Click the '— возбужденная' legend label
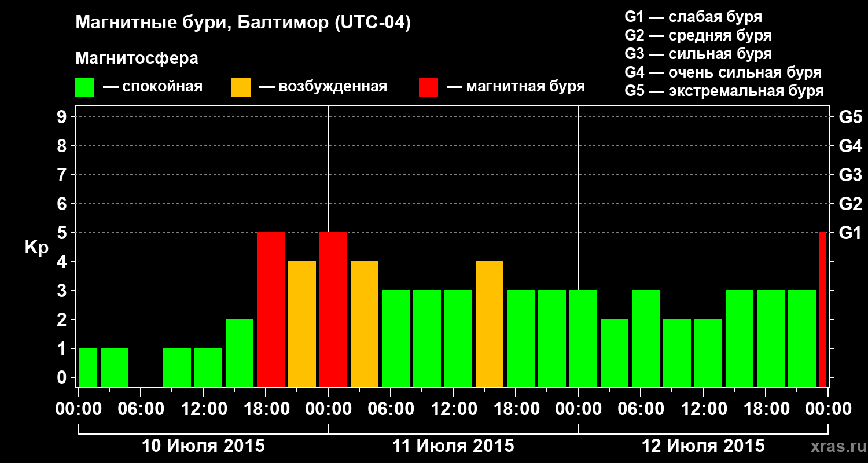 click(323, 87)
